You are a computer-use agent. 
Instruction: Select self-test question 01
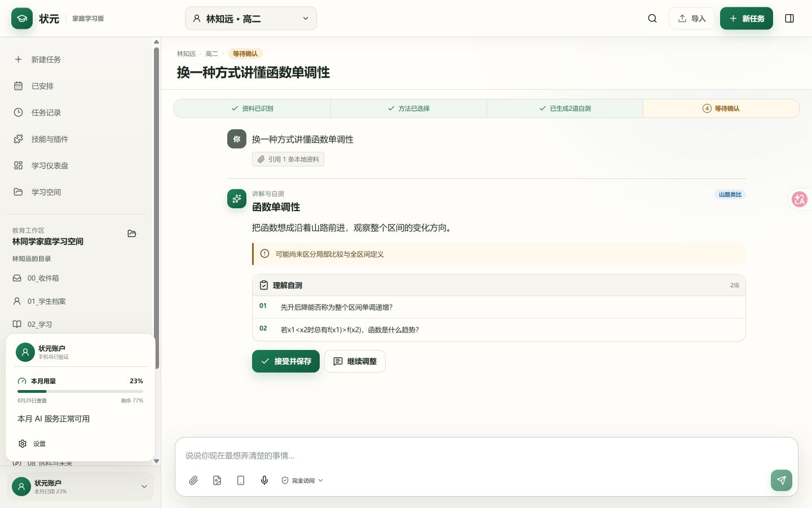pos(499,307)
